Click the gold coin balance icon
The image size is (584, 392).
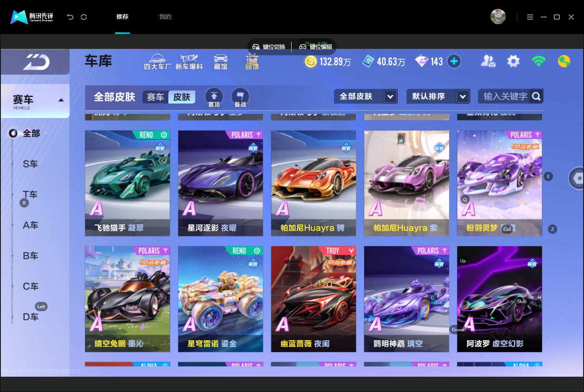[x=311, y=62]
